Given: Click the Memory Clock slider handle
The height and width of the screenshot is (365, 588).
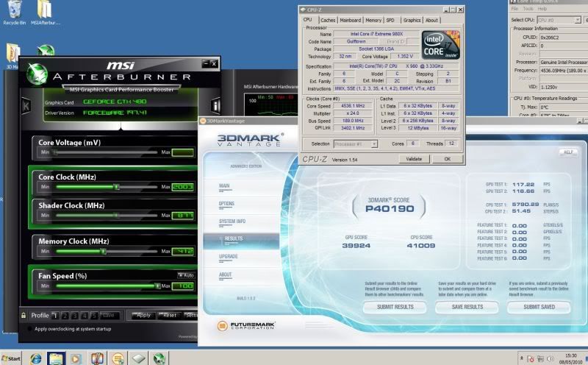Looking at the screenshot, I should pyautogui.click(x=104, y=252).
